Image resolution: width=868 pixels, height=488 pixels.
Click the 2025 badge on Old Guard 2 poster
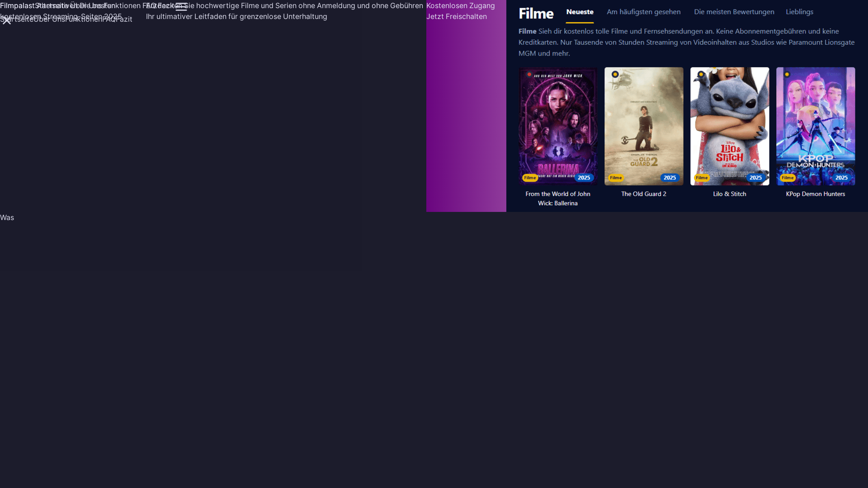[x=670, y=178]
